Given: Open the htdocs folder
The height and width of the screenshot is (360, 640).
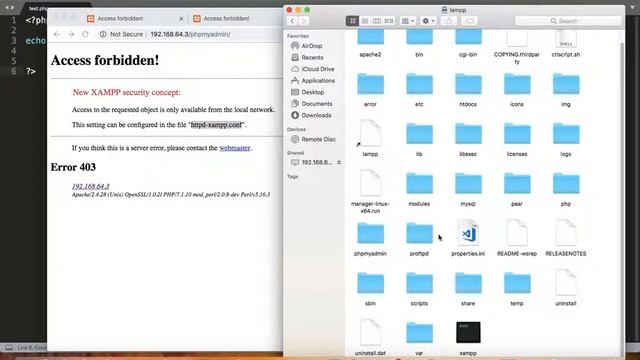Looking at the screenshot, I should pyautogui.click(x=468, y=84).
